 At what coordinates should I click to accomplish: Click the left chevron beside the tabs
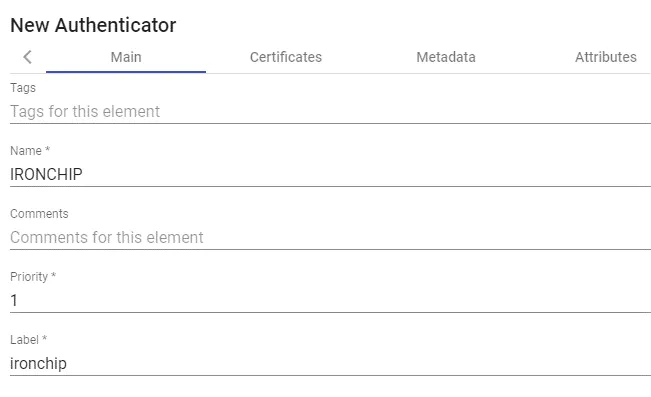27,57
